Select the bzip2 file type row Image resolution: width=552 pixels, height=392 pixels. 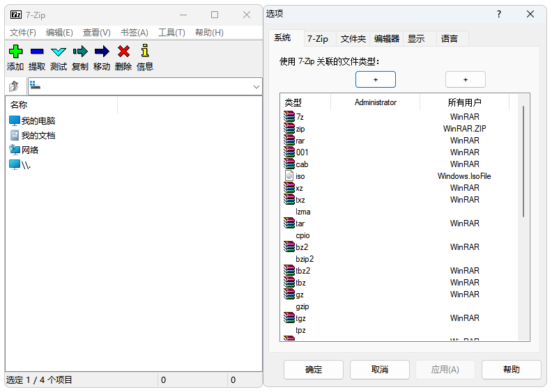coord(399,259)
